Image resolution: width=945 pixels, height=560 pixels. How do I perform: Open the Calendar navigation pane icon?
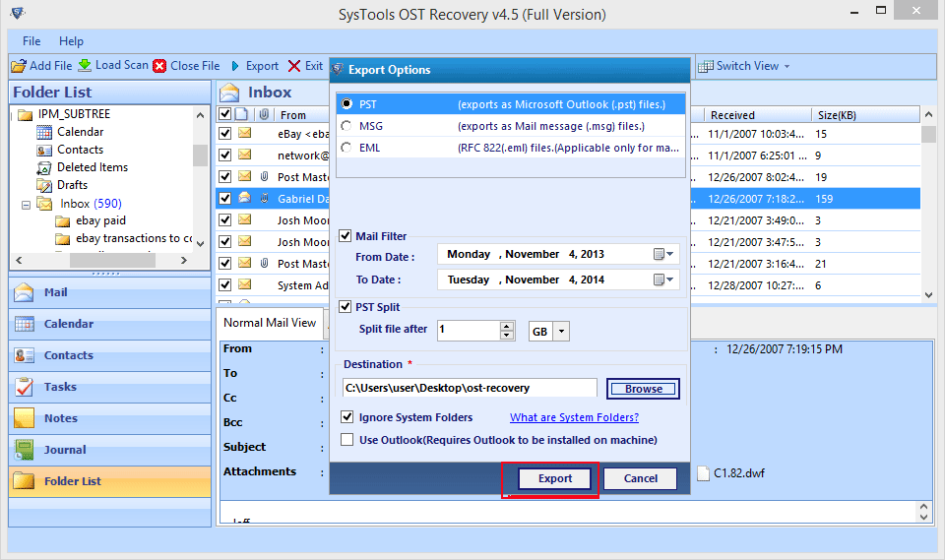point(24,324)
